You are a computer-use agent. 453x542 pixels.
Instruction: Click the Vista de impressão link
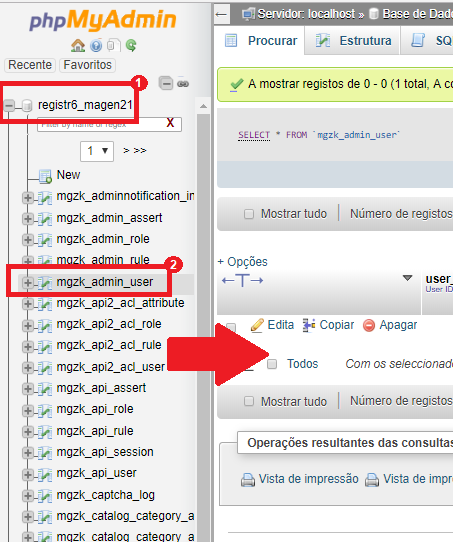(309, 479)
